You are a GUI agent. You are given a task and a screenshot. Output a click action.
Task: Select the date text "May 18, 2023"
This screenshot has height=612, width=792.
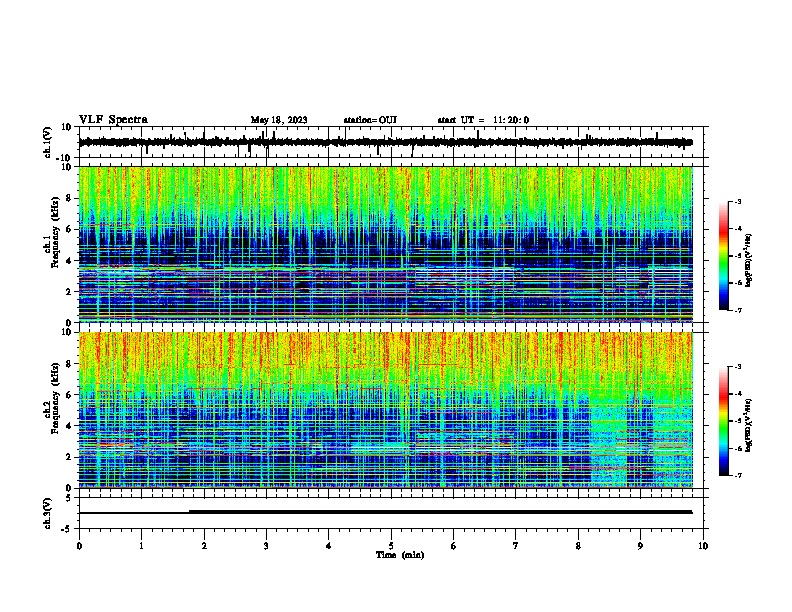tap(279, 120)
